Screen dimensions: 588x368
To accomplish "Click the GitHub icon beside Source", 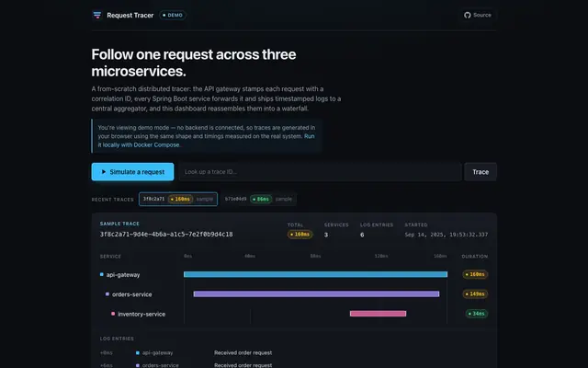I will point(468,15).
